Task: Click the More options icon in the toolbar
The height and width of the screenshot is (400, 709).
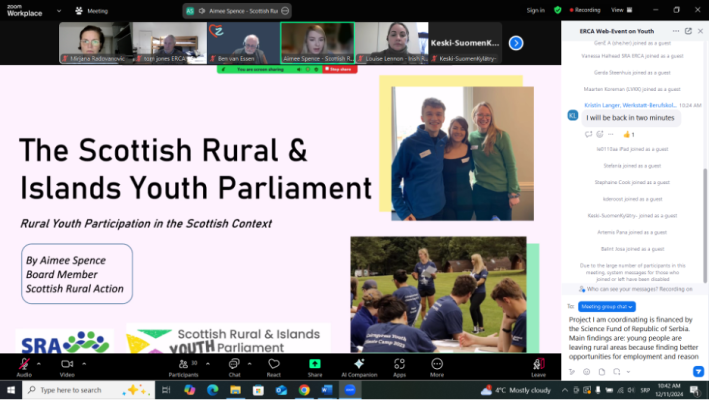Action: click(x=437, y=363)
